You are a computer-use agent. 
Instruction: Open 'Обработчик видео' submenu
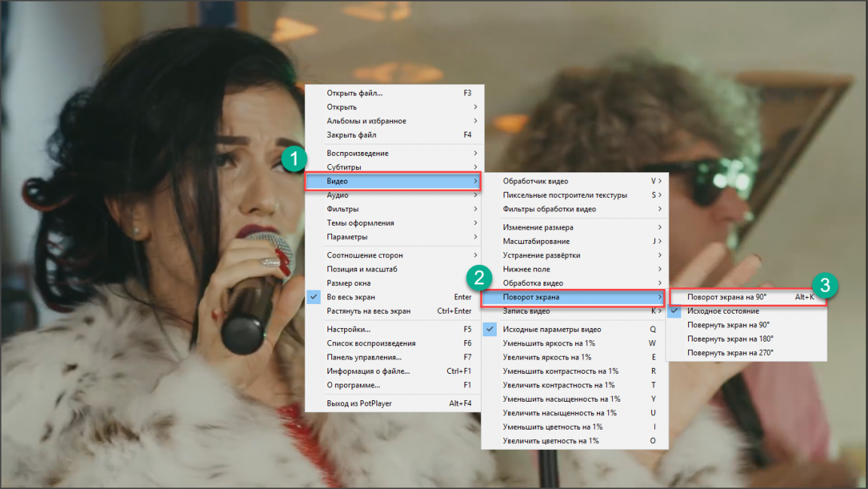(574, 181)
